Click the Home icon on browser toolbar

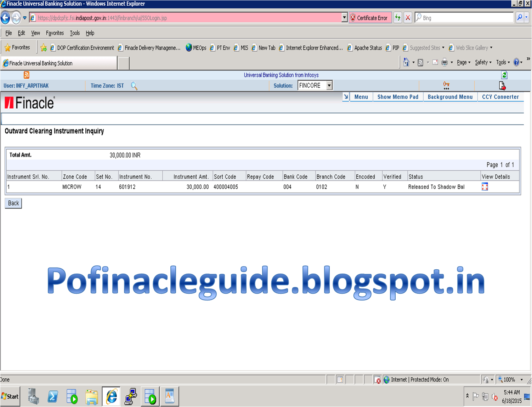pos(406,62)
